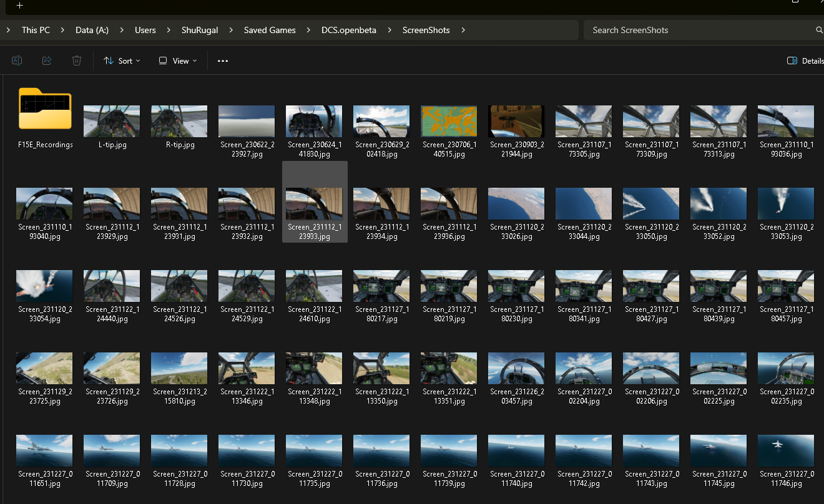Select Screen_230622_223927.jpg thumbnail
Viewport: 824px width, 504px height.
pyautogui.click(x=247, y=121)
